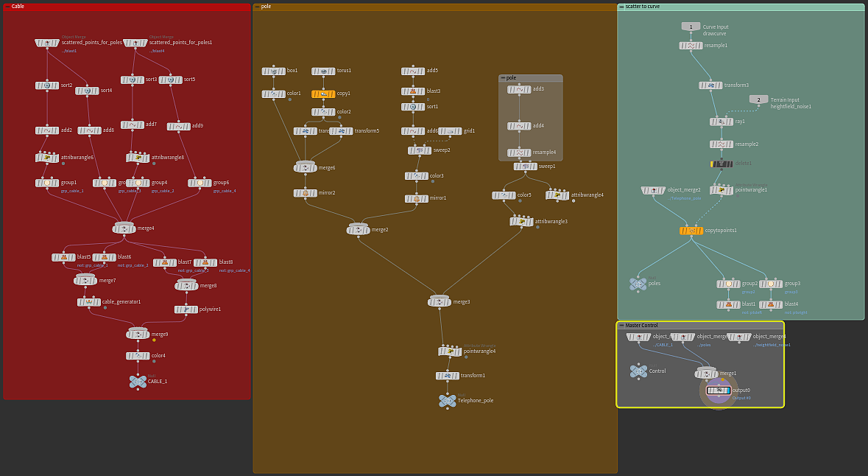The image size is (868, 476).
Task: Click the CABLE_1 null node icon
Action: click(x=138, y=381)
